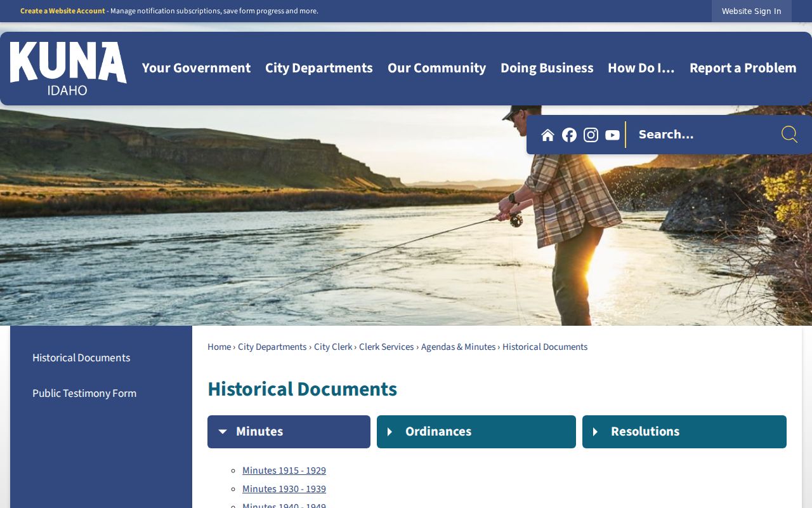Open Minutes 1915 - 1929 link
Viewport: 812px width, 508px height.
[284, 471]
